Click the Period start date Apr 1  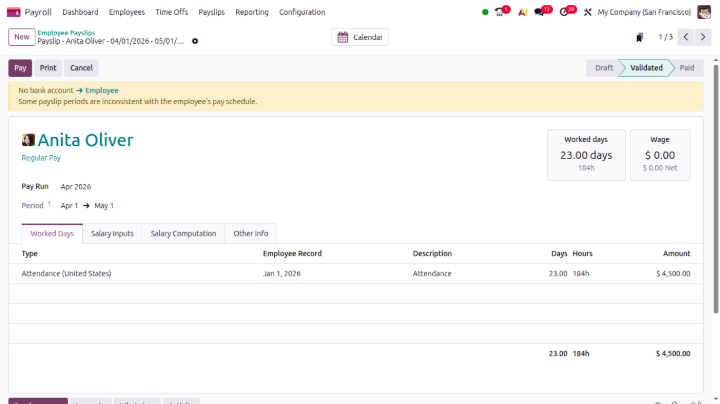(x=69, y=206)
